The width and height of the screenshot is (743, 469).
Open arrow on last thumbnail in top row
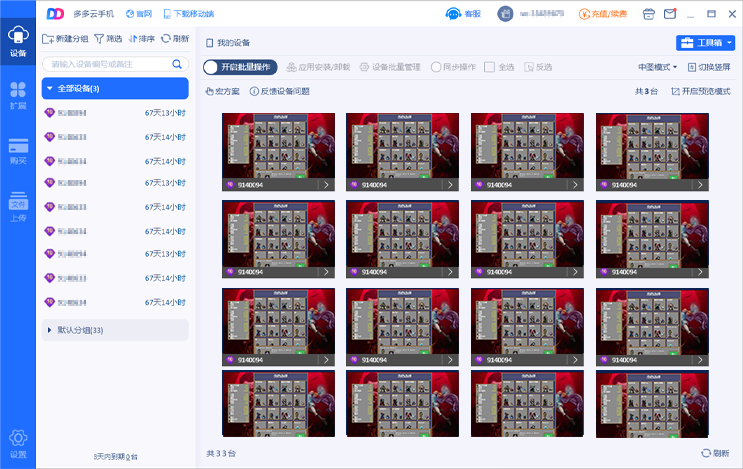pos(700,185)
